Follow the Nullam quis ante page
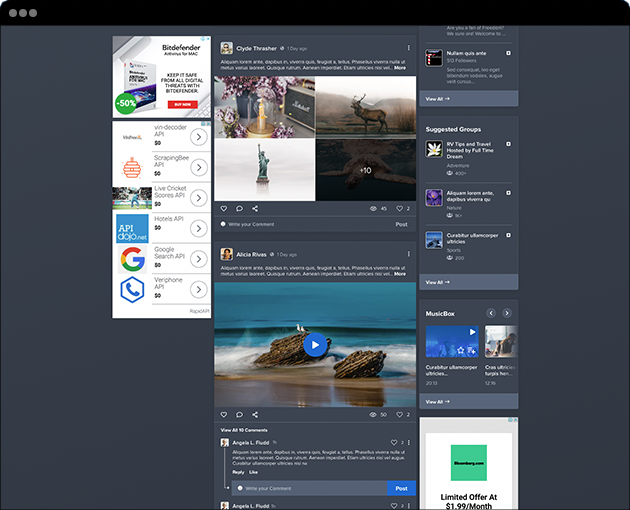 tap(508, 53)
